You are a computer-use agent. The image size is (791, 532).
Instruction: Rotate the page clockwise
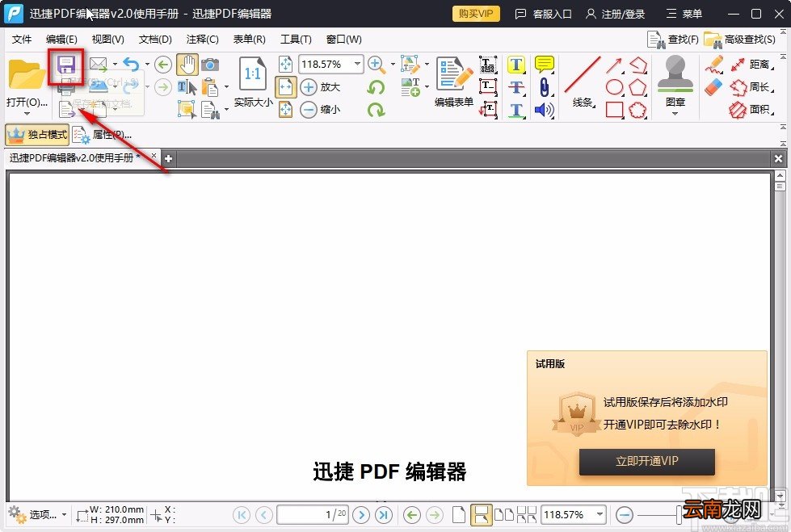coord(376,110)
